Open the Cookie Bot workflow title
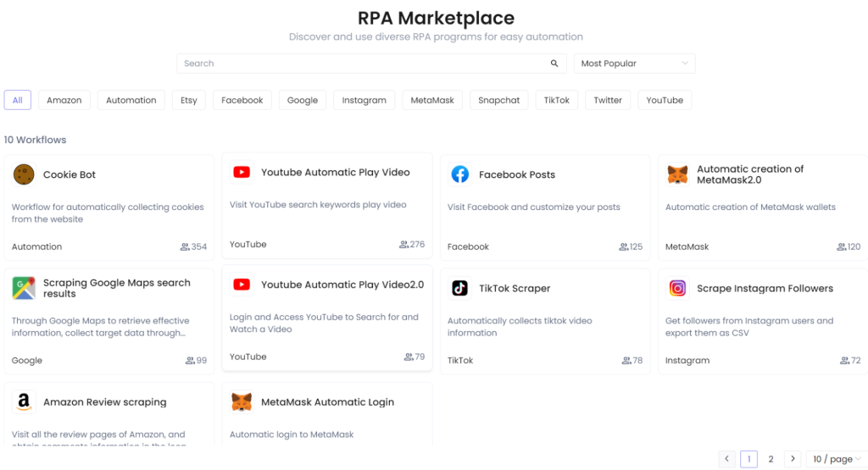 70,174
